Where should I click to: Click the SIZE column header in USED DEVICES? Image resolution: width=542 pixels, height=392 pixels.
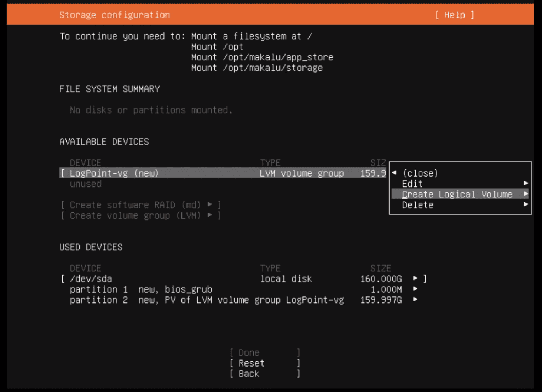(x=381, y=268)
